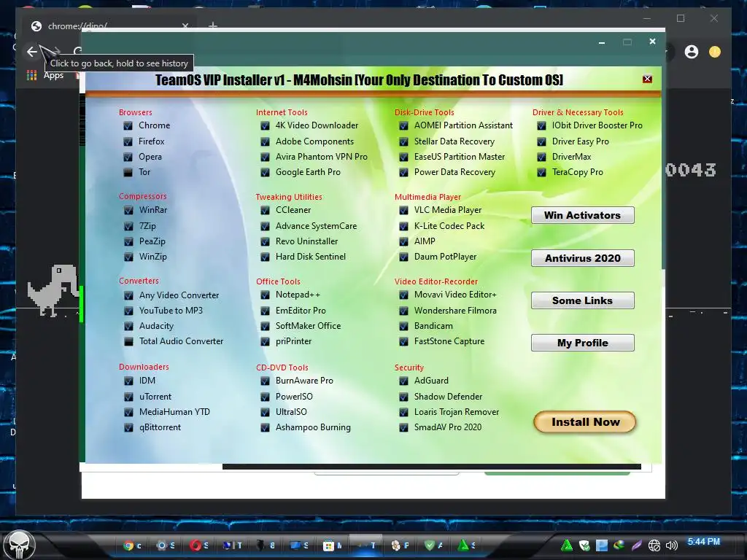The image size is (747, 560).
Task: Enable the Tor browser checkbox
Action: [x=128, y=172]
